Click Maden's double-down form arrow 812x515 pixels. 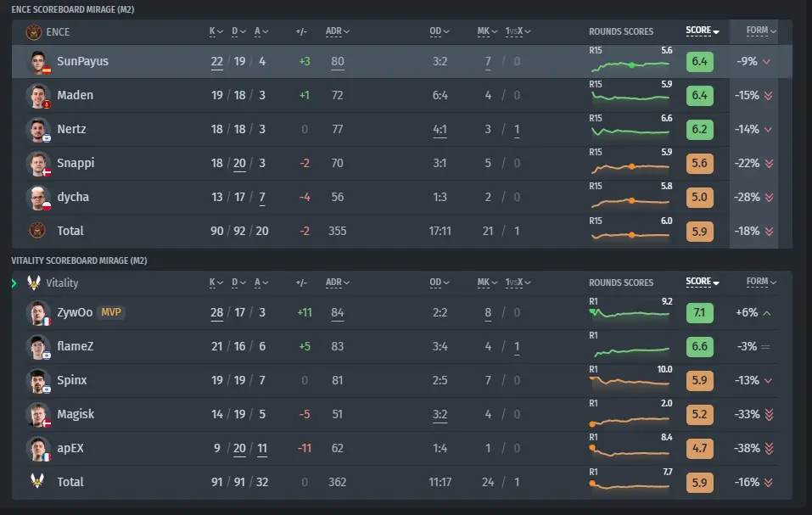769,96
